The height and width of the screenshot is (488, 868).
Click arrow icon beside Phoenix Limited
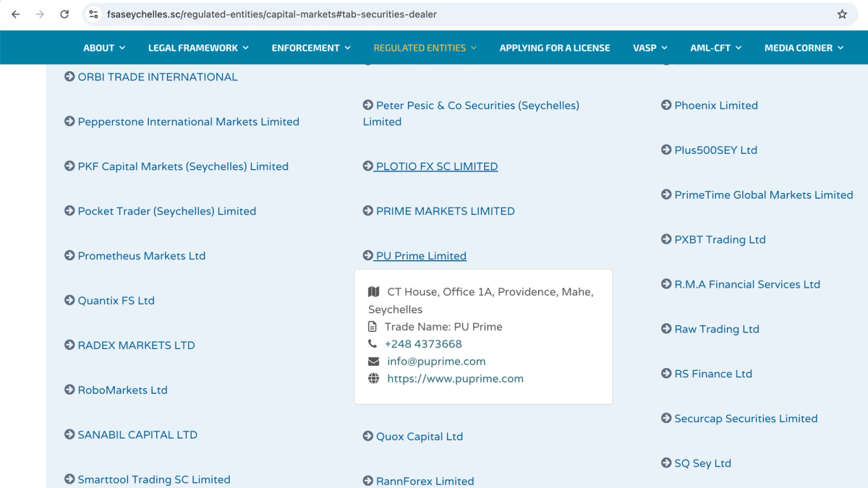[666, 106]
